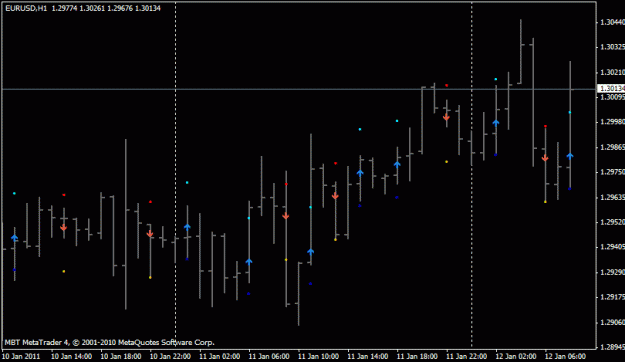The height and width of the screenshot is (362, 625).
Task: Click the blue up arrow at 11 Jan 06:00
Action: (x=249, y=262)
